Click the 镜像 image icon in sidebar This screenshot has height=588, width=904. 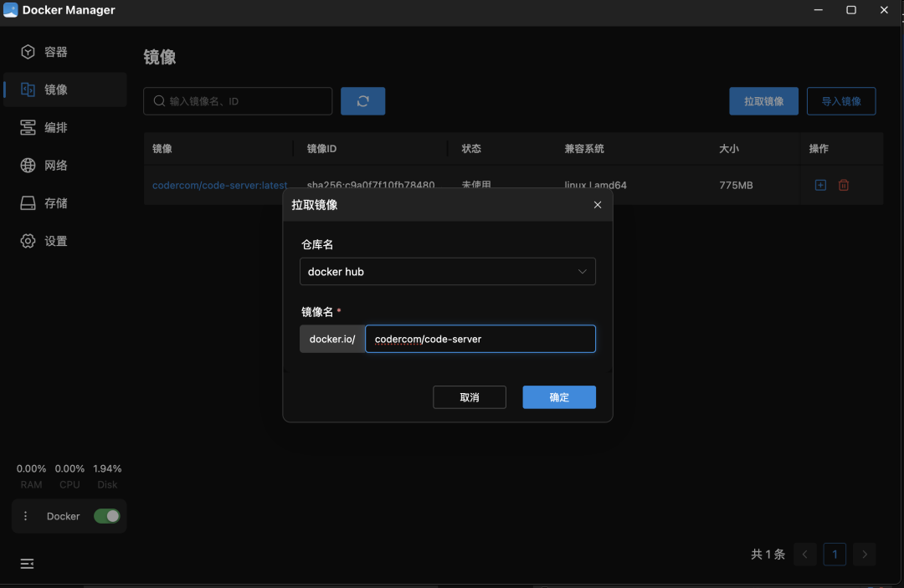(x=28, y=89)
